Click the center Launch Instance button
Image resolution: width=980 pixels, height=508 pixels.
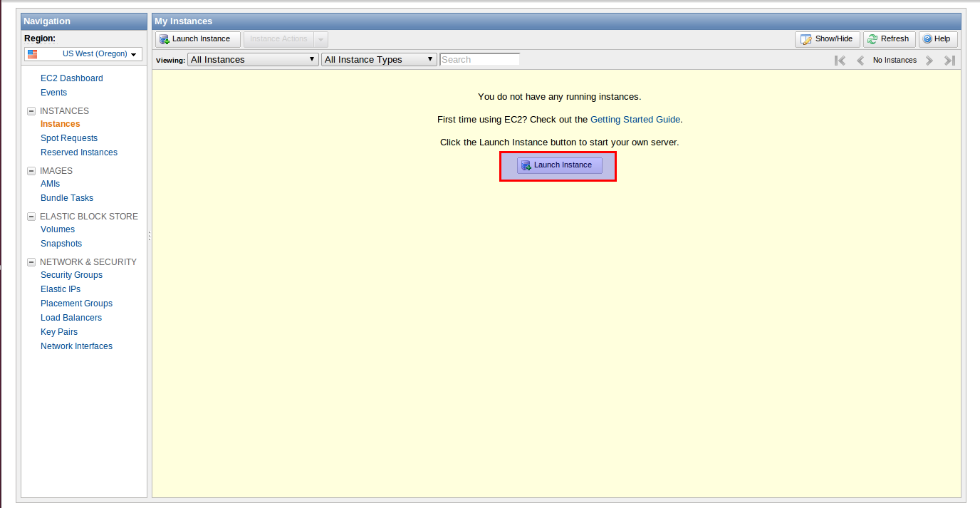pyautogui.click(x=560, y=165)
